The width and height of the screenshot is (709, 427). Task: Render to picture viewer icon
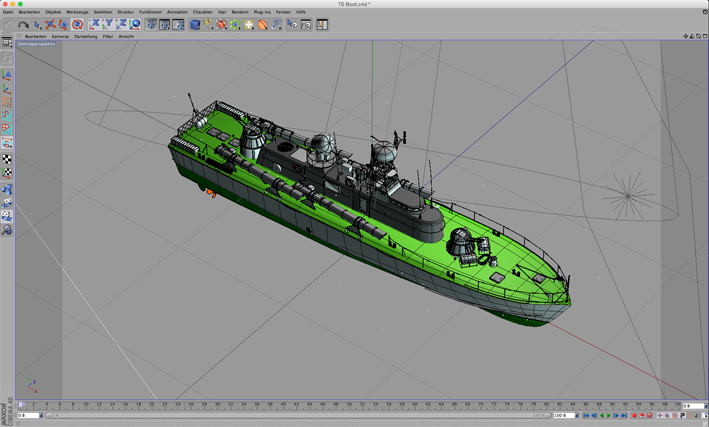[x=165, y=24]
